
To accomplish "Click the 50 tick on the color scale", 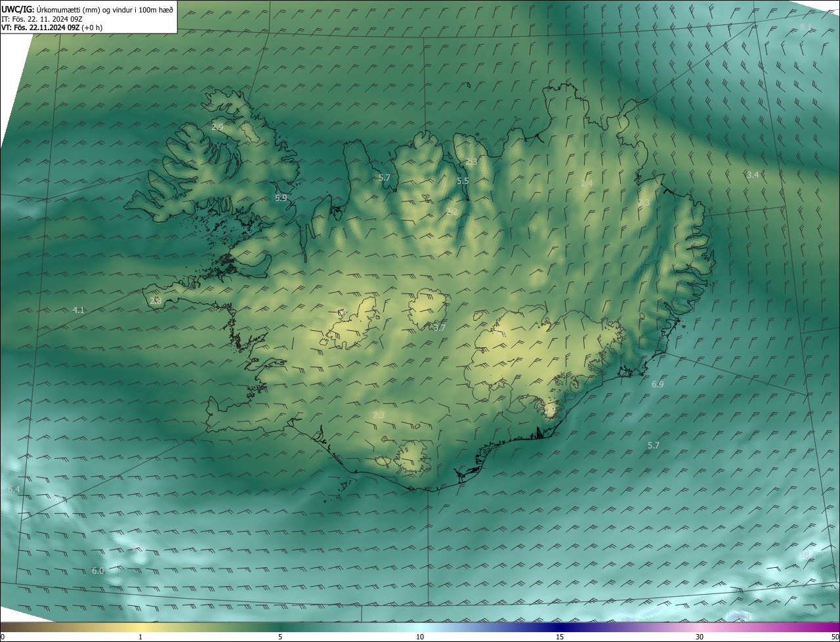I will (x=835, y=637).
